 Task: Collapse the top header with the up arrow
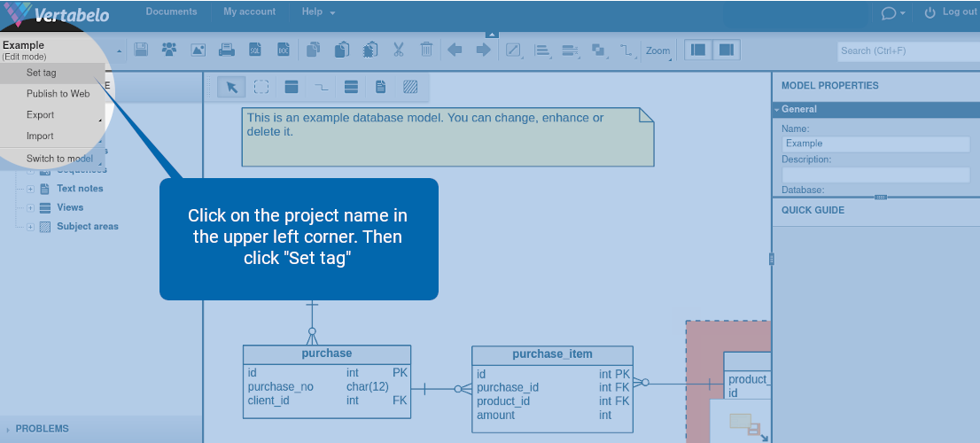tap(492, 35)
